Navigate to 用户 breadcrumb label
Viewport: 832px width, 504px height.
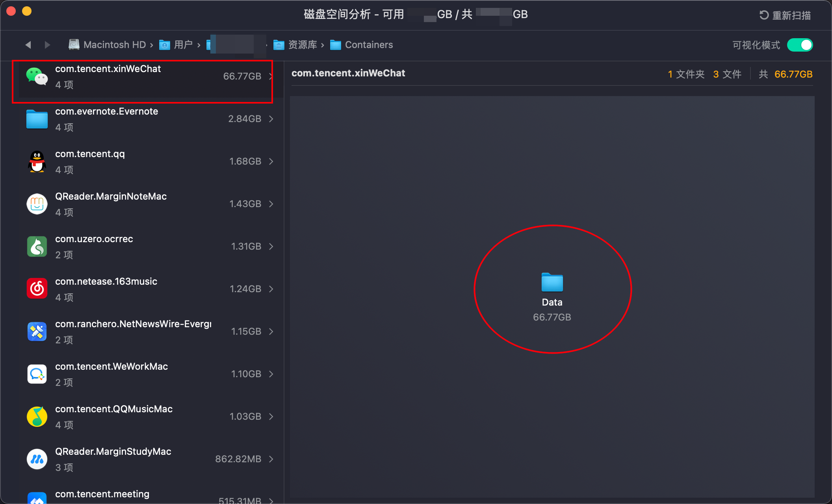183,45
